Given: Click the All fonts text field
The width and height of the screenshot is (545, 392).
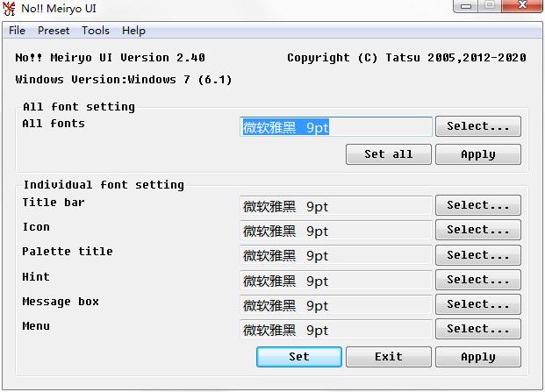Looking at the screenshot, I should tap(335, 127).
